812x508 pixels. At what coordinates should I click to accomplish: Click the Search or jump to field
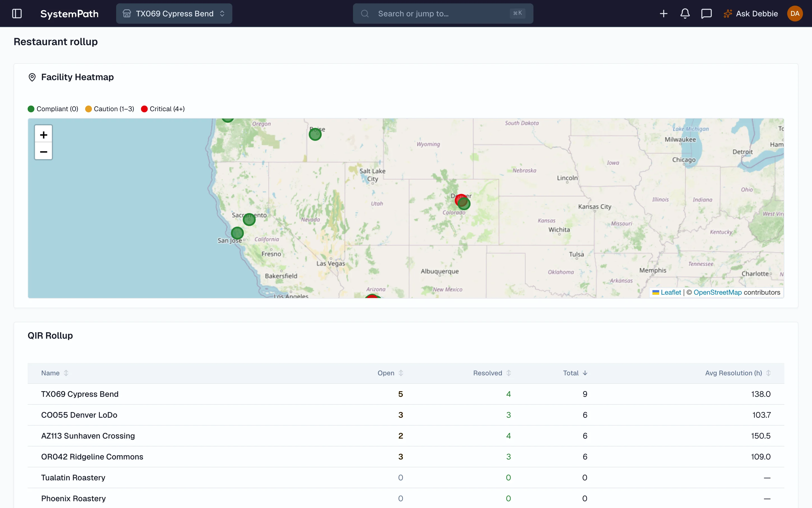click(x=443, y=14)
